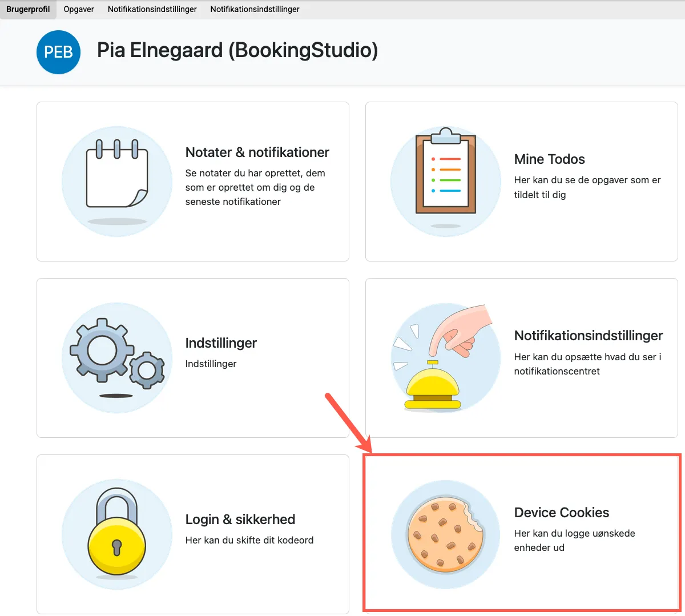685x616 pixels.
Task: Switch to the last Notifikationsindstillinger tab
Action: [255, 9]
